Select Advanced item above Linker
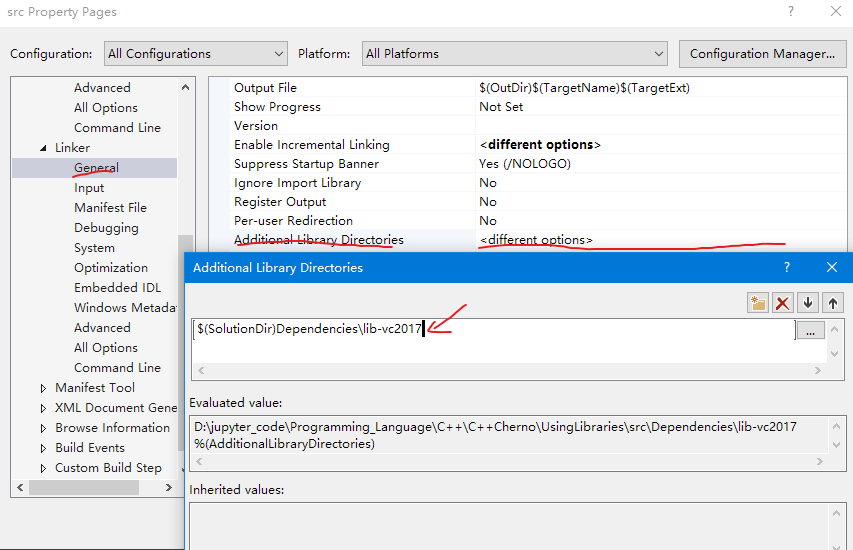The image size is (853, 550). click(102, 88)
